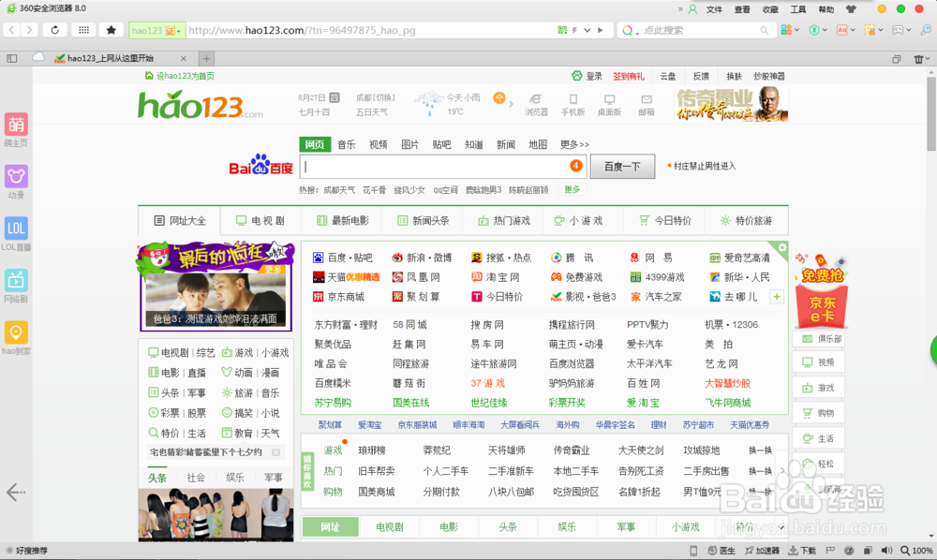This screenshot has height=560, width=937.
Task: Select the 社会 news tab
Action: (x=196, y=478)
